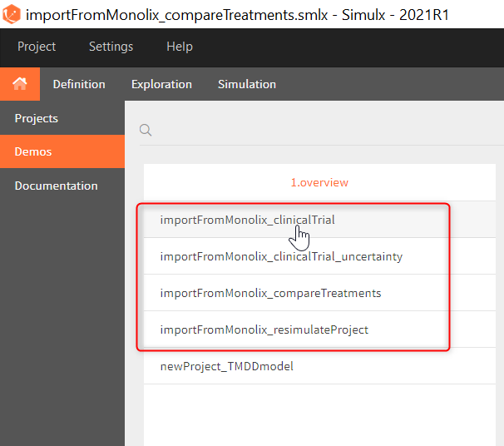The image size is (504, 446).
Task: Focus the demo search input field
Action: [x=324, y=130]
